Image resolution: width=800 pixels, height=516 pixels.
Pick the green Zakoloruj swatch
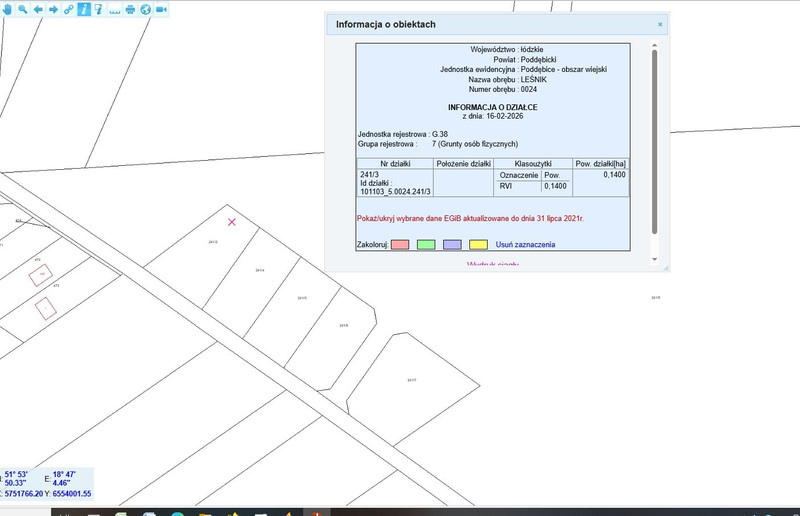425,244
